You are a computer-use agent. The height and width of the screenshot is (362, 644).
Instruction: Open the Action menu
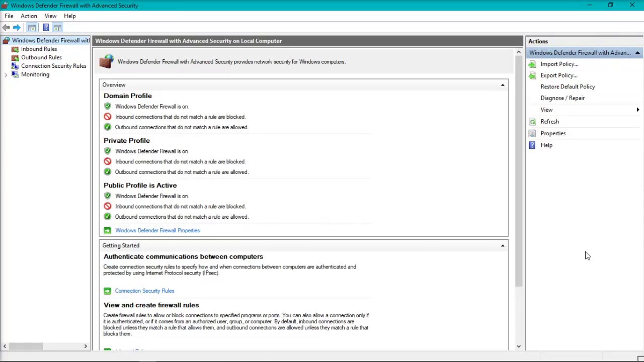(29, 16)
